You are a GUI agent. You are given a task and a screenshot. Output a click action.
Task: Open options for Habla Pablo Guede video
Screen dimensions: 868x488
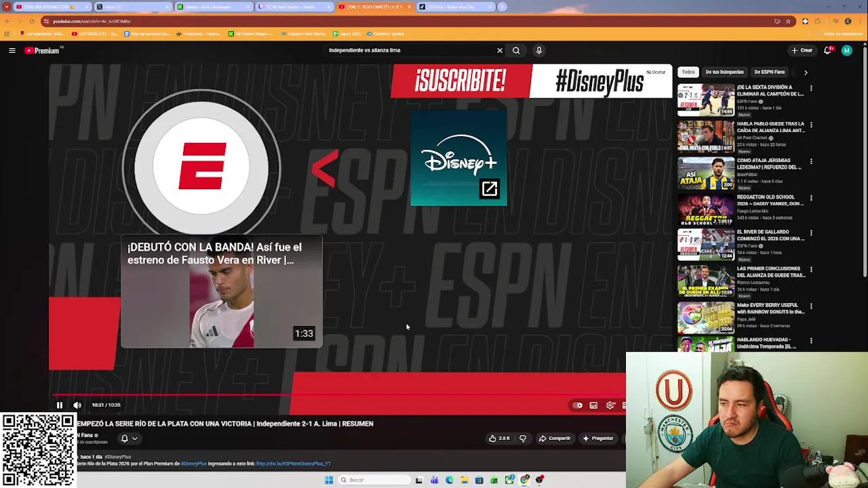811,125
